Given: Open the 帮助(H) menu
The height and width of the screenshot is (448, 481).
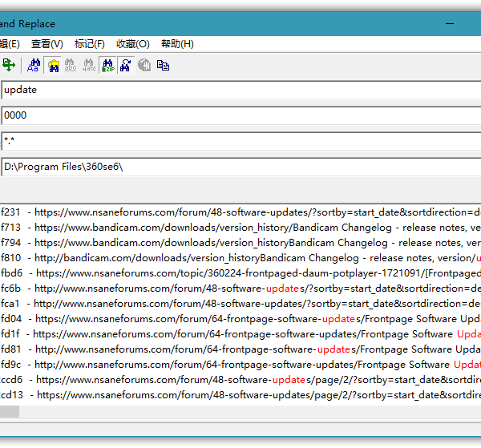Looking at the screenshot, I should [177, 44].
